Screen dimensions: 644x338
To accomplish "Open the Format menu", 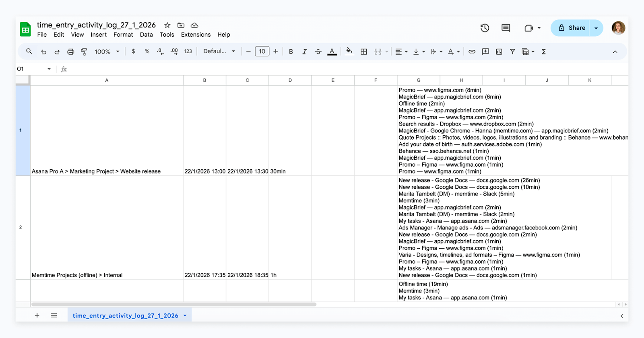I will (x=123, y=35).
